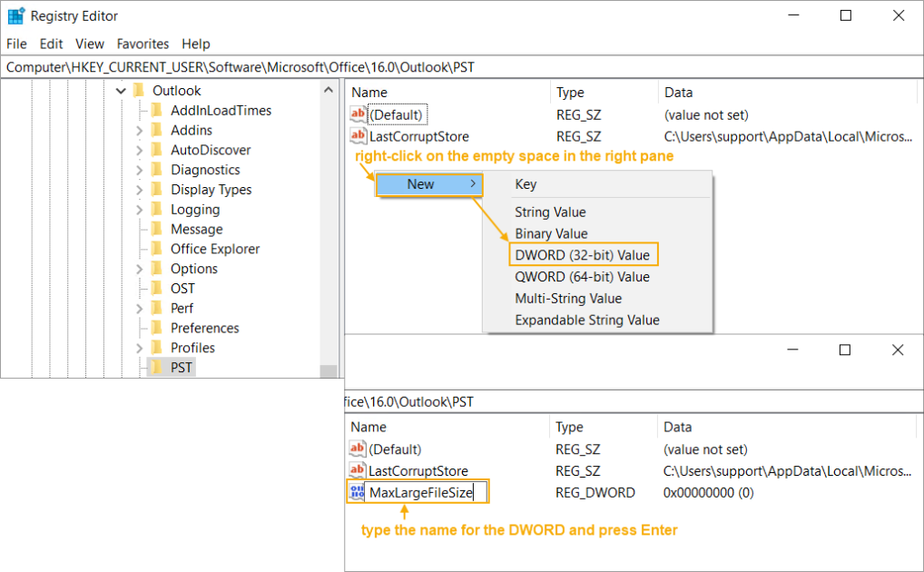
Task: Open the Help menu
Action: (x=196, y=44)
